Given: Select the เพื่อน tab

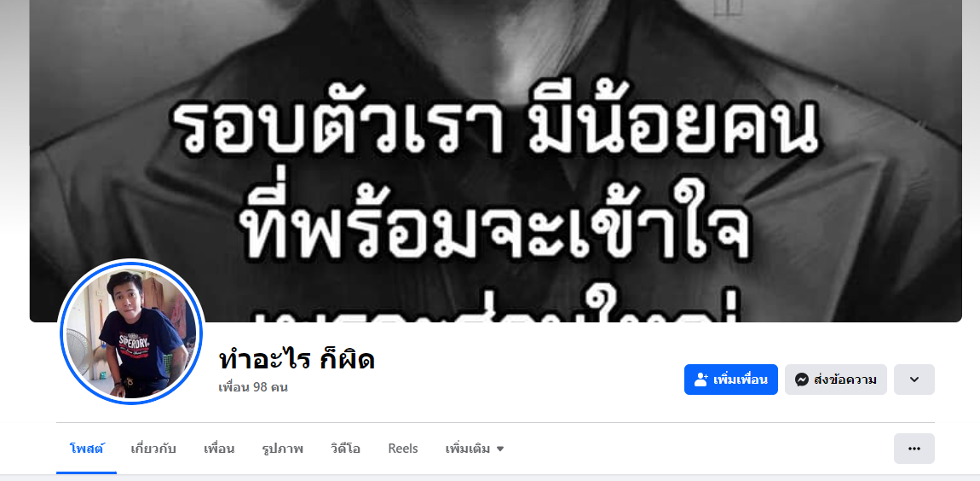Looking at the screenshot, I should click(x=219, y=449).
